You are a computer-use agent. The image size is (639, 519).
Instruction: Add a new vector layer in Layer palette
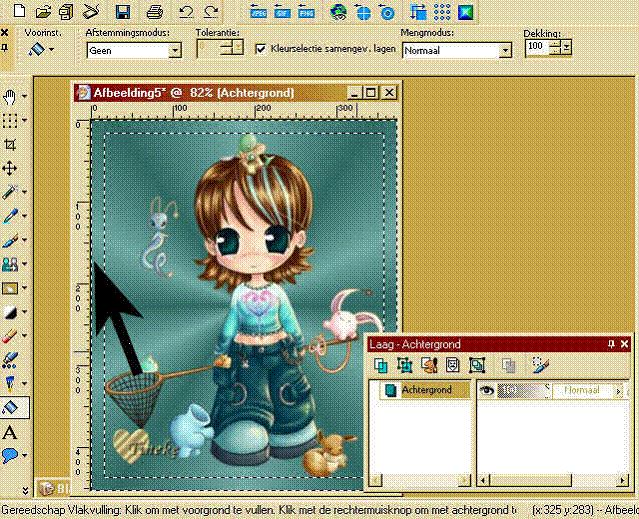coord(405,365)
